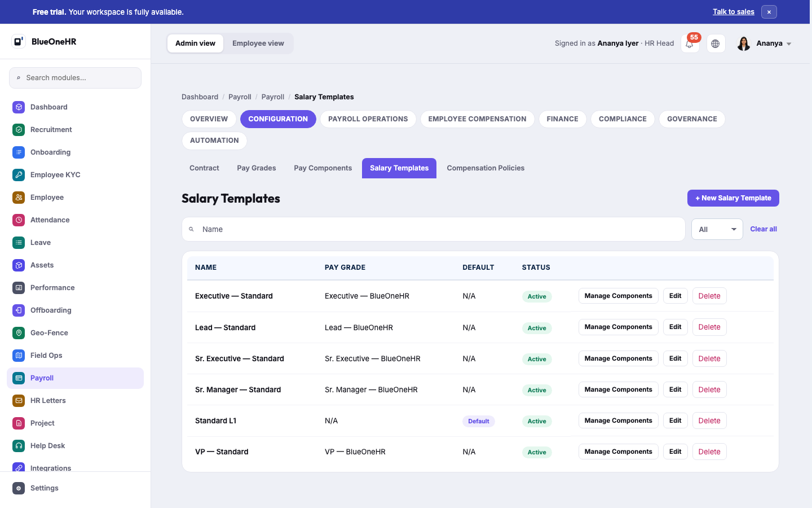Edit the Lead — Standard template

[x=675, y=327]
